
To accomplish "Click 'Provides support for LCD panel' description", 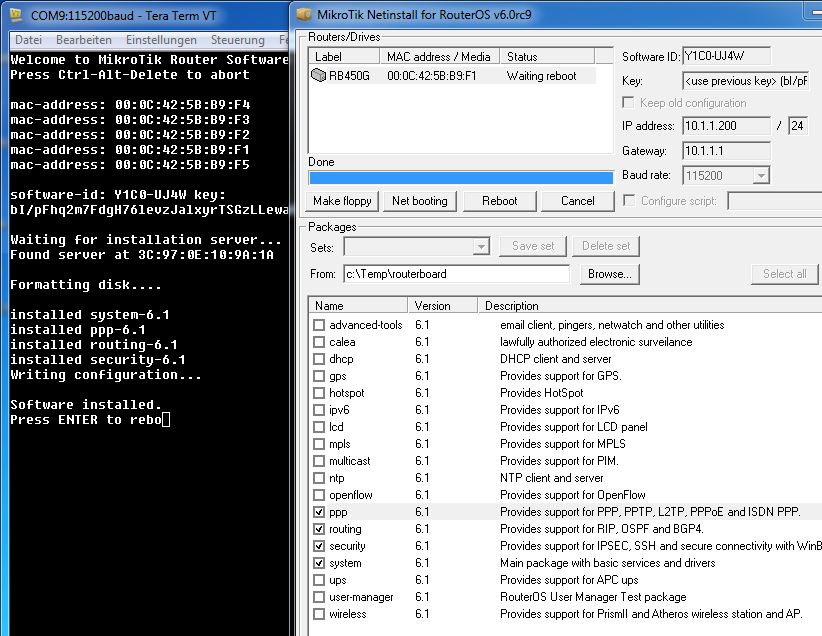I will click(574, 427).
